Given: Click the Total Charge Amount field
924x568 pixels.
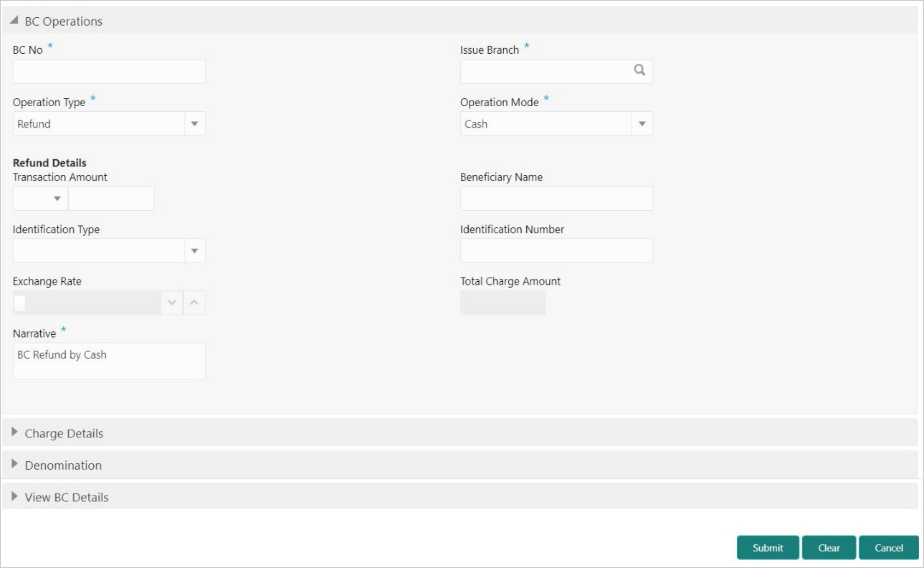Looking at the screenshot, I should (x=503, y=303).
